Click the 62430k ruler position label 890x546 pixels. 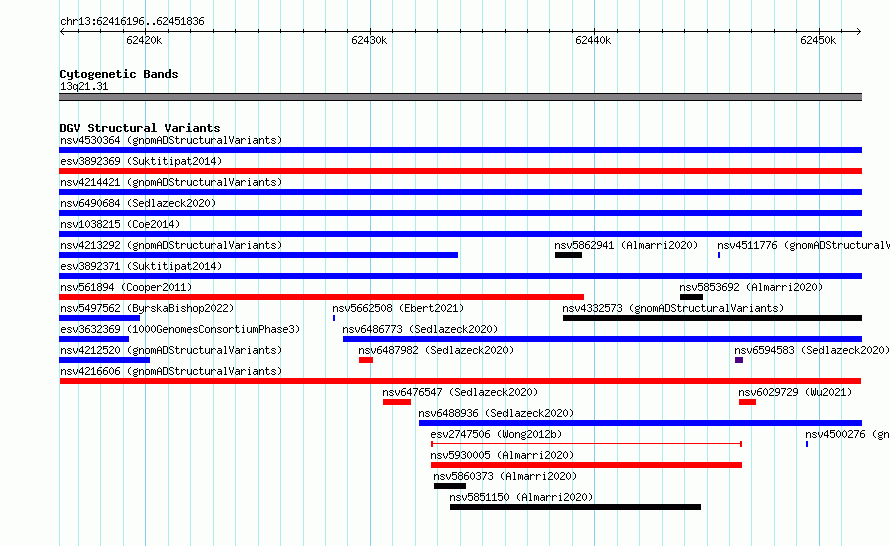(x=369, y=40)
